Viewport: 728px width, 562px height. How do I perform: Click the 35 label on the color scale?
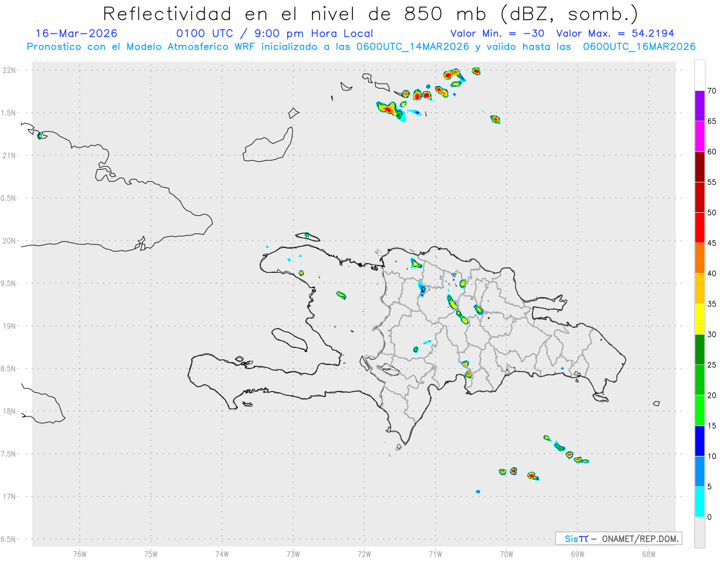pyautogui.click(x=712, y=304)
